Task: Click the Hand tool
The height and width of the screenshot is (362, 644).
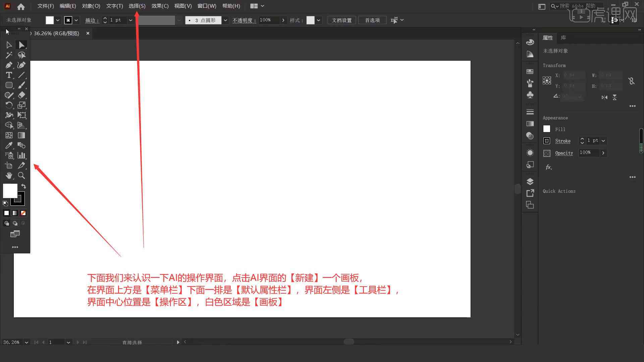Action: (x=8, y=175)
